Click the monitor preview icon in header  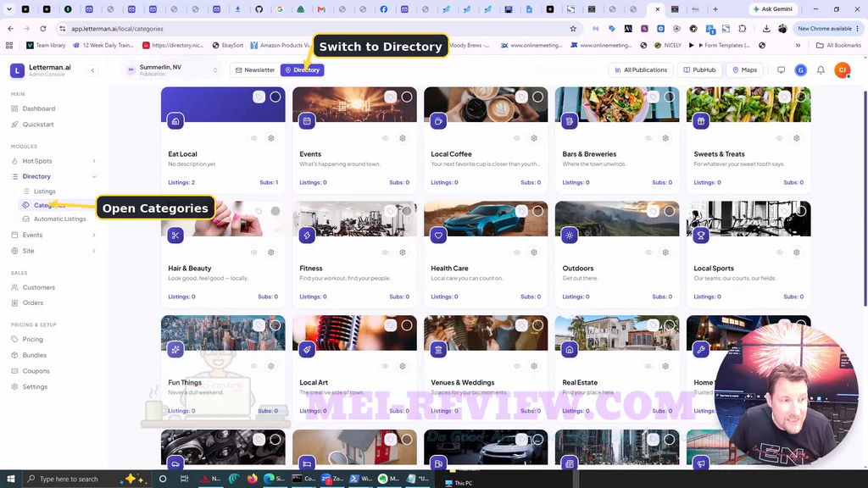[781, 70]
